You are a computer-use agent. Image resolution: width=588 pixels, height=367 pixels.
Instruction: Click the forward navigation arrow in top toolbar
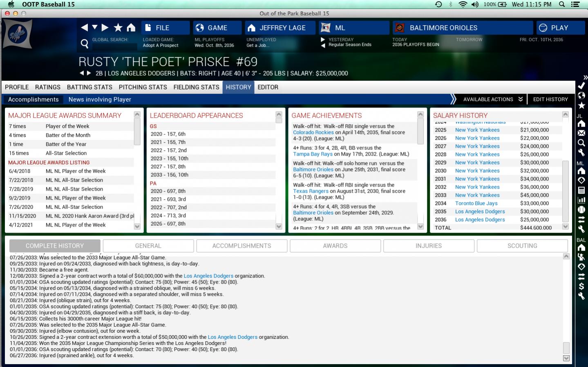105,28
